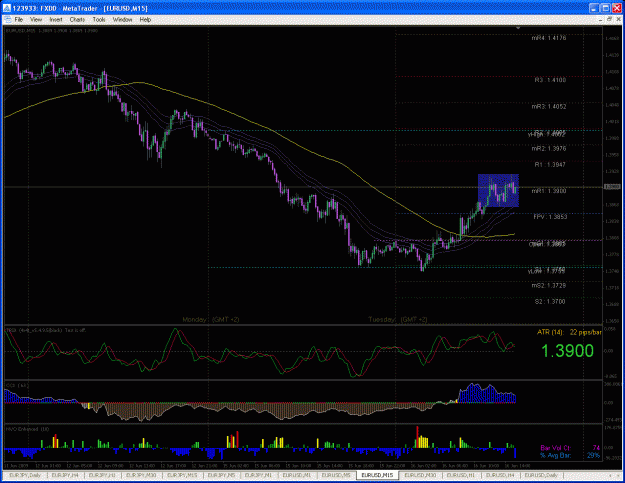Switch to the EURUSD,H4 chart tab
The image size is (625, 483).
(500, 475)
